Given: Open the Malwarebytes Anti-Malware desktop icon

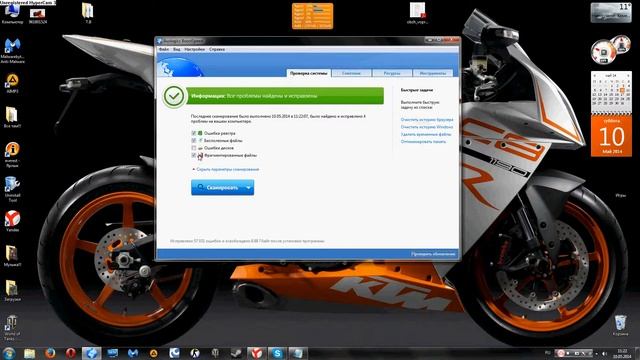Looking at the screenshot, I should pos(13,51).
